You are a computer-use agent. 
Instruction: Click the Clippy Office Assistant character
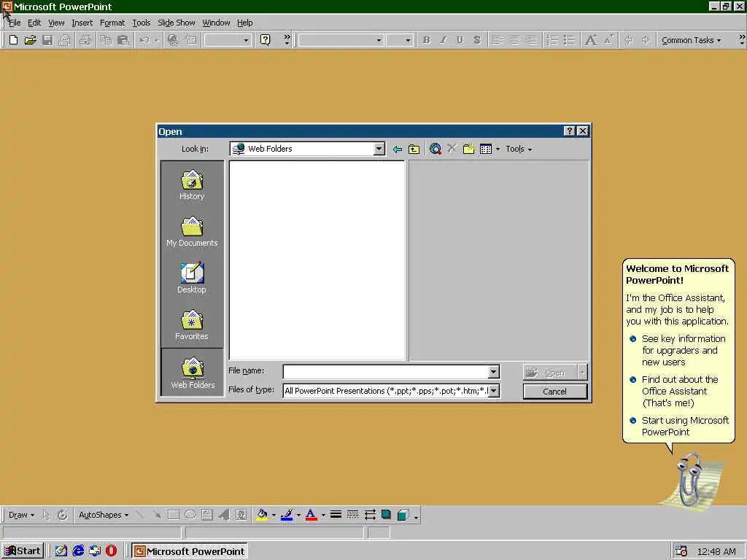tap(689, 480)
